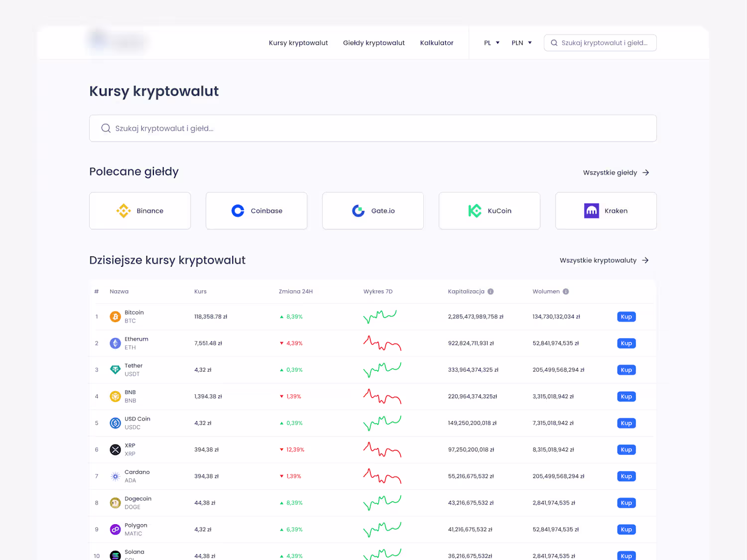
Task: Click Kup button for Bitcoin
Action: (626, 317)
